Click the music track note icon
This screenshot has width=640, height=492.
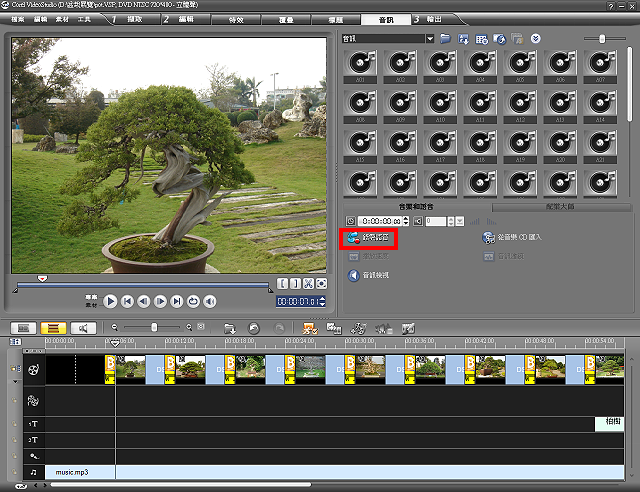[33, 472]
